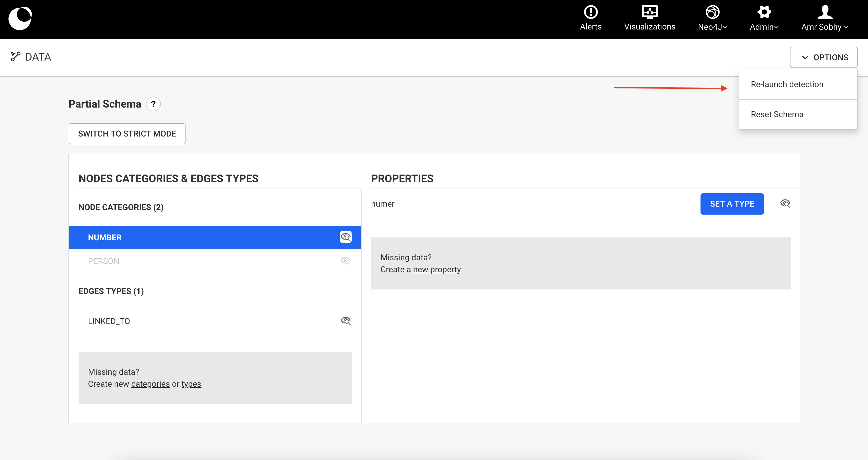Select Reset Schema menu entry

[798, 114]
